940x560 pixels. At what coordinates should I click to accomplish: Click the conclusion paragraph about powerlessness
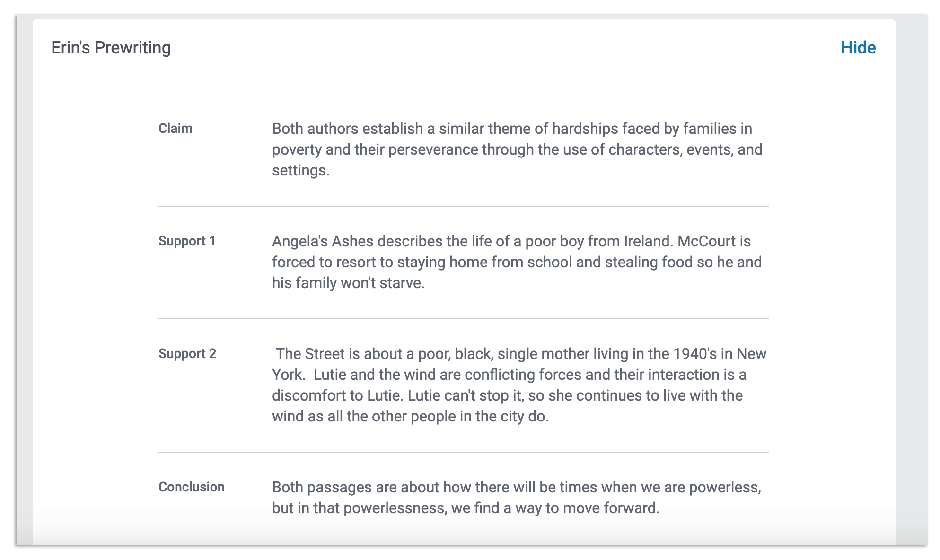point(517,498)
